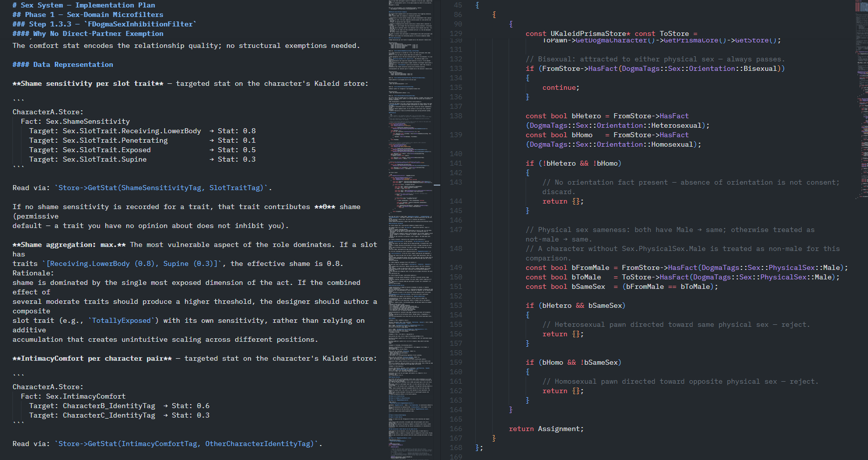Viewport: 868px width, 460px height.
Task: Click the 'if (bHetero && bSameSex)' condition
Action: pos(576,306)
